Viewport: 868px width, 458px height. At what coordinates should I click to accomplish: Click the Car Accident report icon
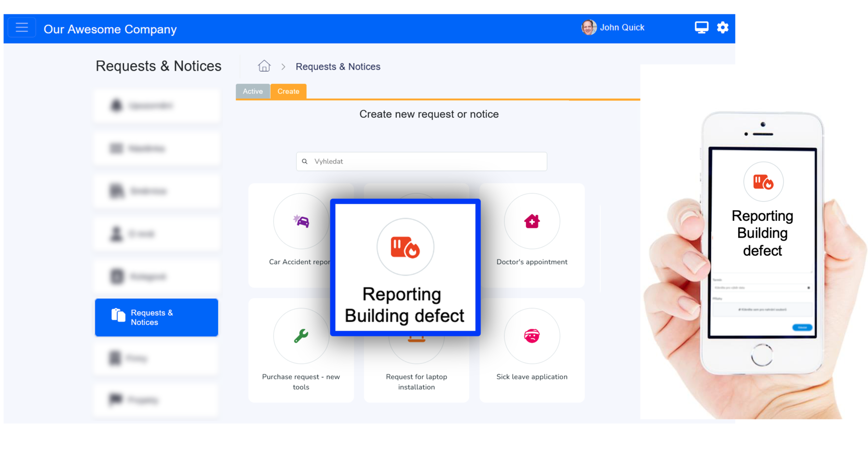click(301, 221)
